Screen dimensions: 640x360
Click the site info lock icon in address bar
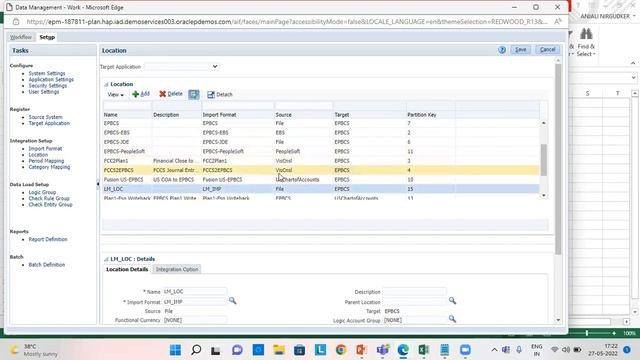tap(16, 22)
